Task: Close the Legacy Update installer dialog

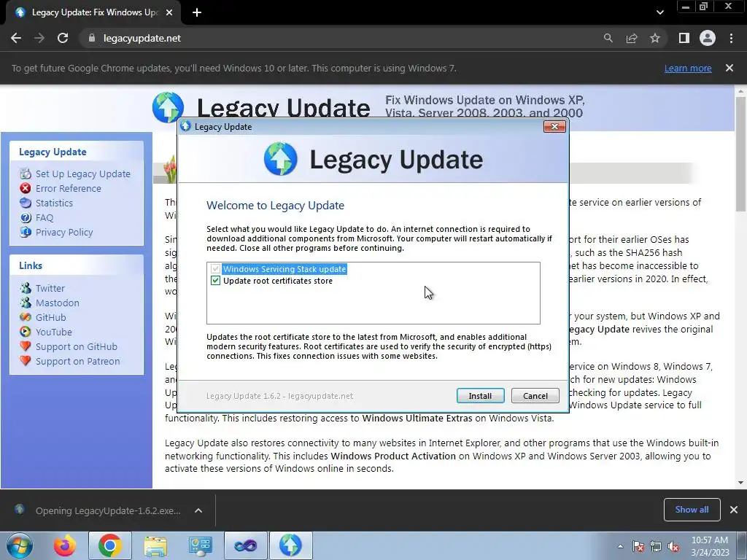Action: pyautogui.click(x=554, y=127)
